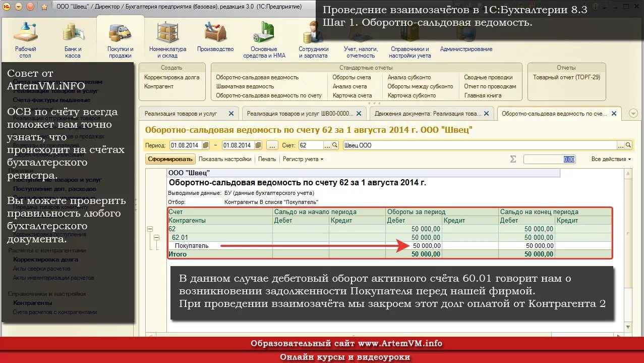The height and width of the screenshot is (363, 644).
Task: Open Карточка субконто report
Action: point(412,95)
